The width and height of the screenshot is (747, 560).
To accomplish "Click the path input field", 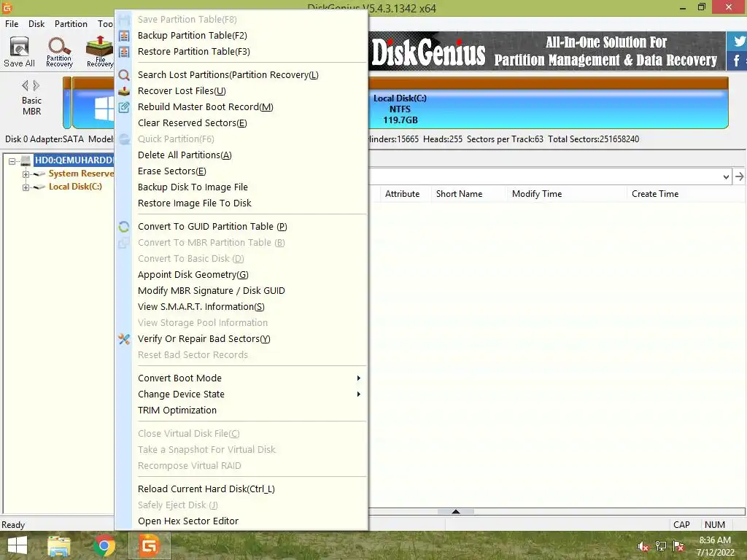I will click(x=544, y=176).
